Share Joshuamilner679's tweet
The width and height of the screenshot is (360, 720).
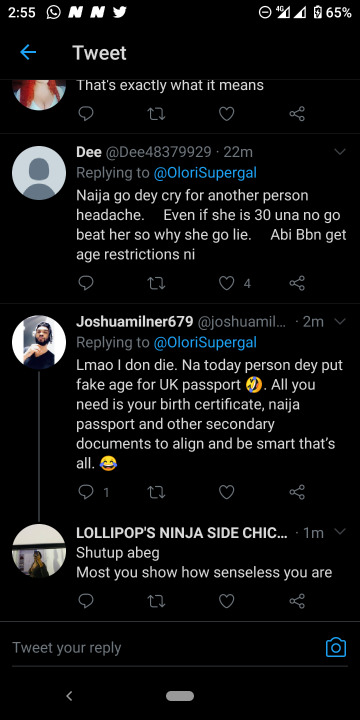click(297, 492)
